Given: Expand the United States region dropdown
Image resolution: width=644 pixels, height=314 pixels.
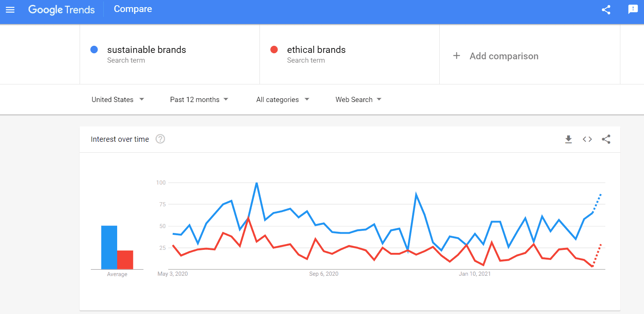Looking at the screenshot, I should click(118, 99).
